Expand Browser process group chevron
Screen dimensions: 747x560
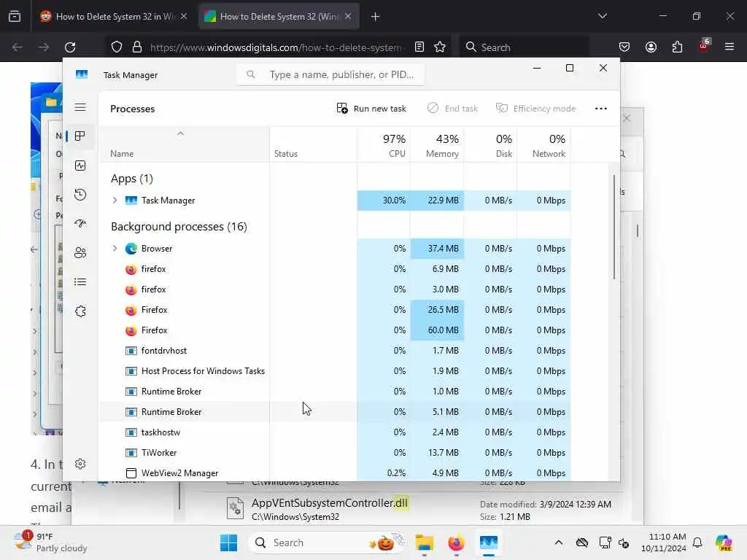tap(115, 249)
